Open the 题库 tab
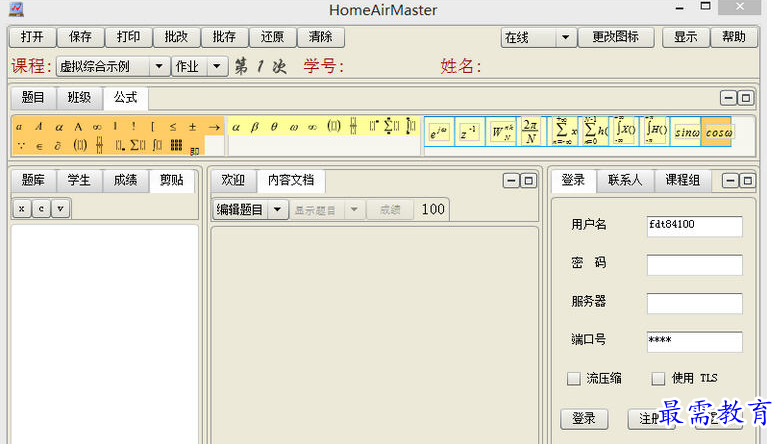 [x=33, y=180]
